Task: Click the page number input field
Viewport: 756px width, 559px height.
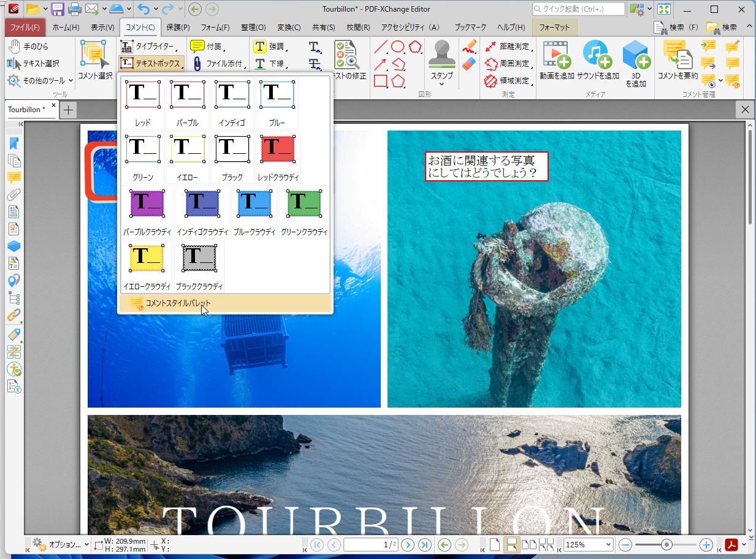Action: click(x=370, y=544)
